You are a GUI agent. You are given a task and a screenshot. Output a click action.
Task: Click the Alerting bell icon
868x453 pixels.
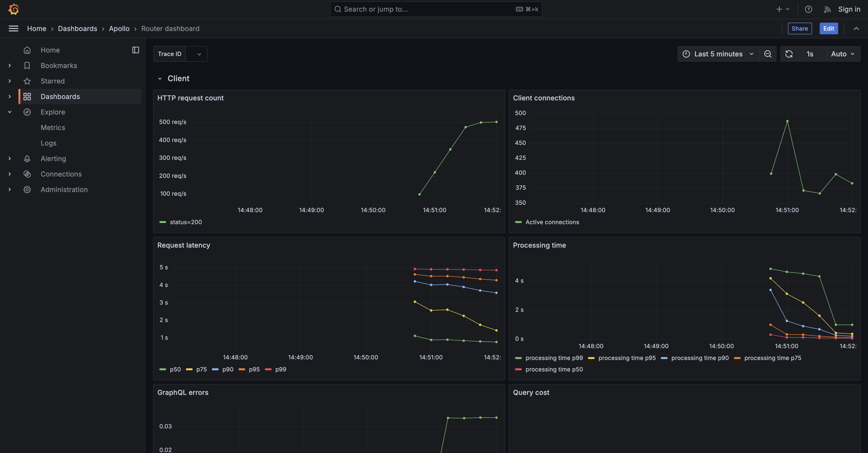(x=27, y=159)
